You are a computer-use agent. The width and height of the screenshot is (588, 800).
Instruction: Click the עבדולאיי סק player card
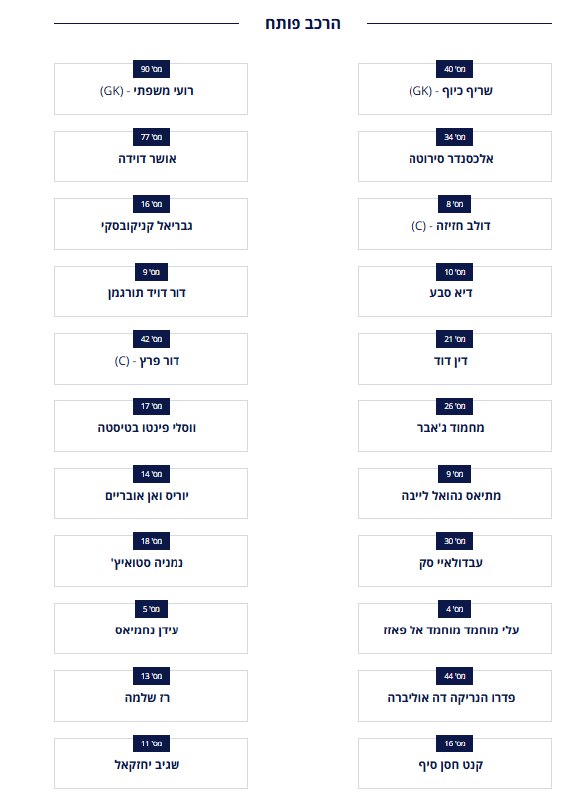pos(454,561)
